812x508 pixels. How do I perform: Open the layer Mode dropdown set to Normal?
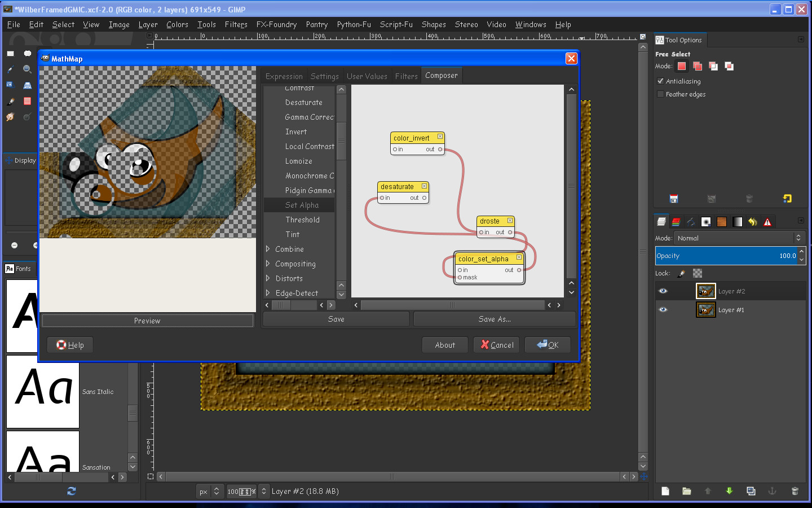point(739,238)
